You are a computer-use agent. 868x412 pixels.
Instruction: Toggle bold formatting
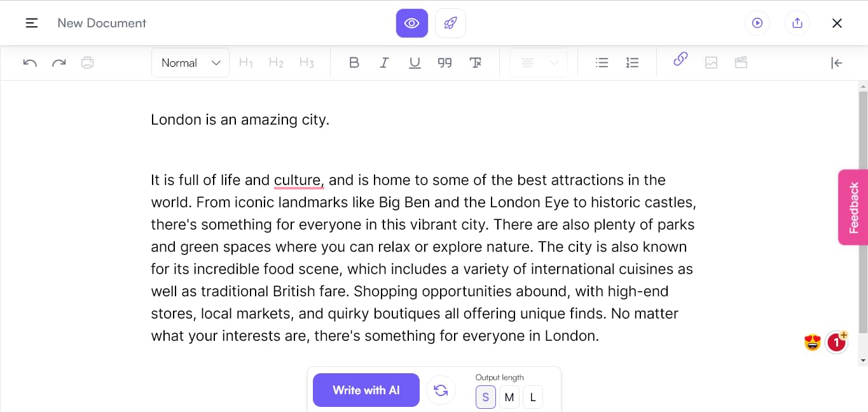(x=354, y=62)
